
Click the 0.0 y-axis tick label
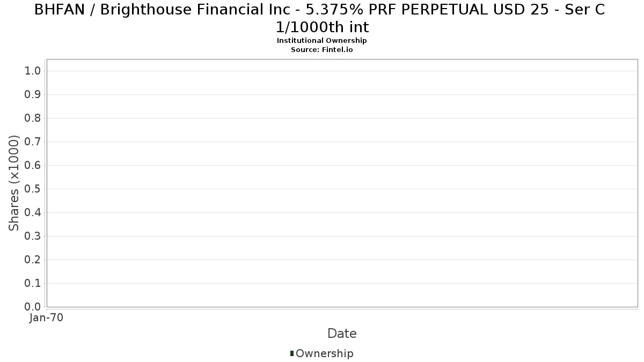coord(33,307)
